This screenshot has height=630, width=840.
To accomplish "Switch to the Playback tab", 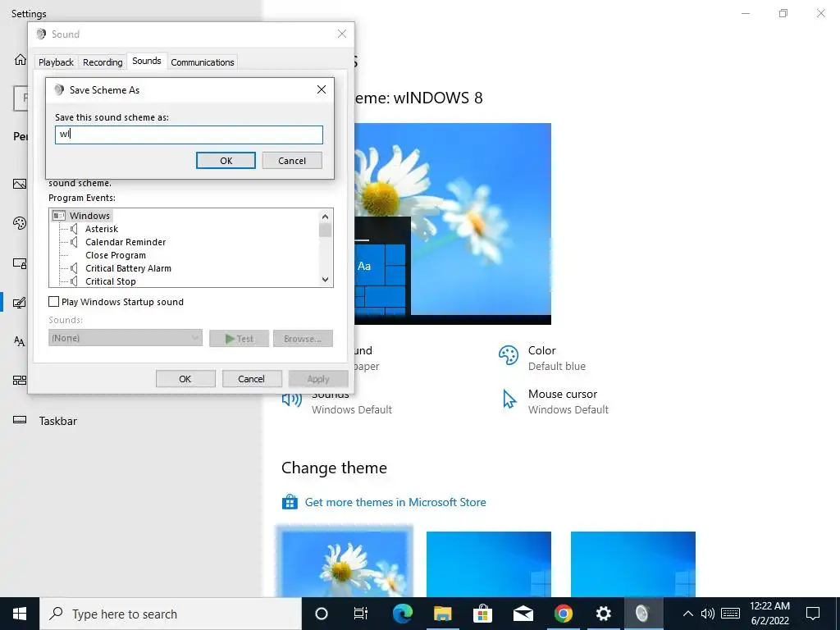I will 56,62.
